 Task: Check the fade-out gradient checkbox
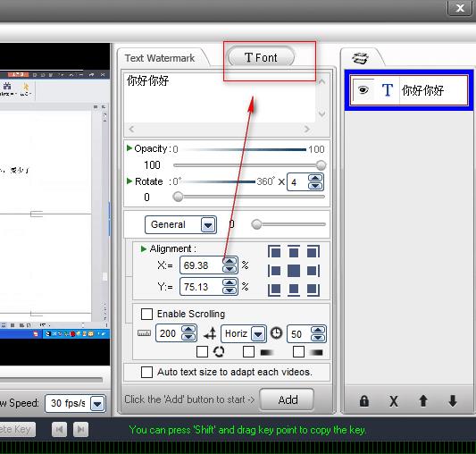point(298,352)
